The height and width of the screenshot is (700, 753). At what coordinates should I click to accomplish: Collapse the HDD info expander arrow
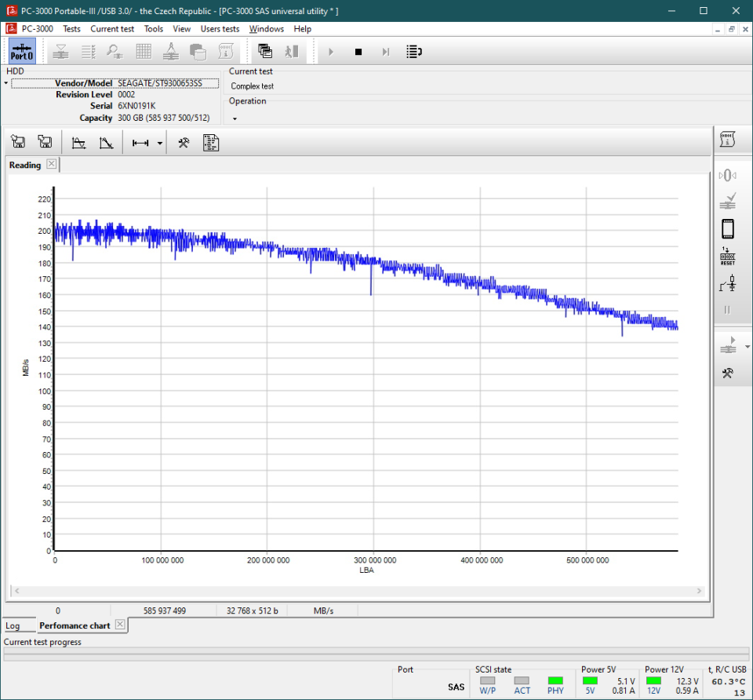pyautogui.click(x=5, y=83)
